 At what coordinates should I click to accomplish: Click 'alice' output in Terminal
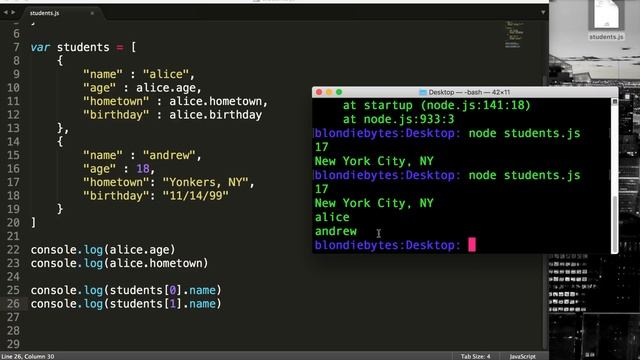(x=332, y=217)
